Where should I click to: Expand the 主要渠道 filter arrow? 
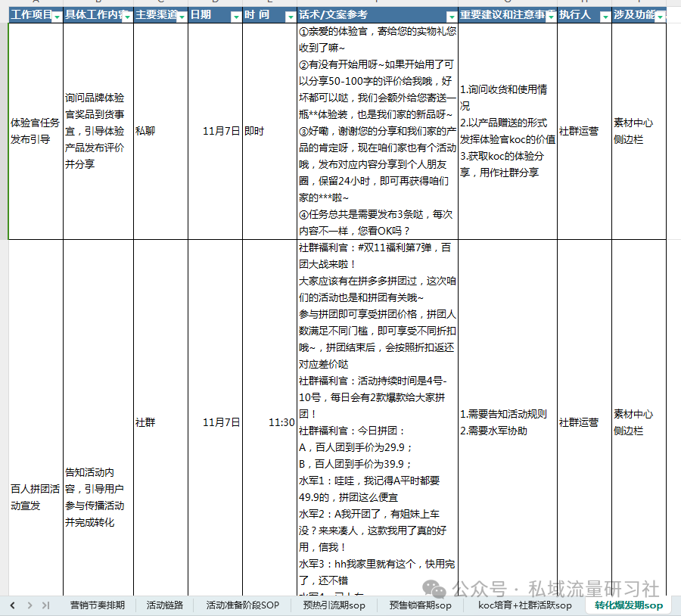[182, 17]
